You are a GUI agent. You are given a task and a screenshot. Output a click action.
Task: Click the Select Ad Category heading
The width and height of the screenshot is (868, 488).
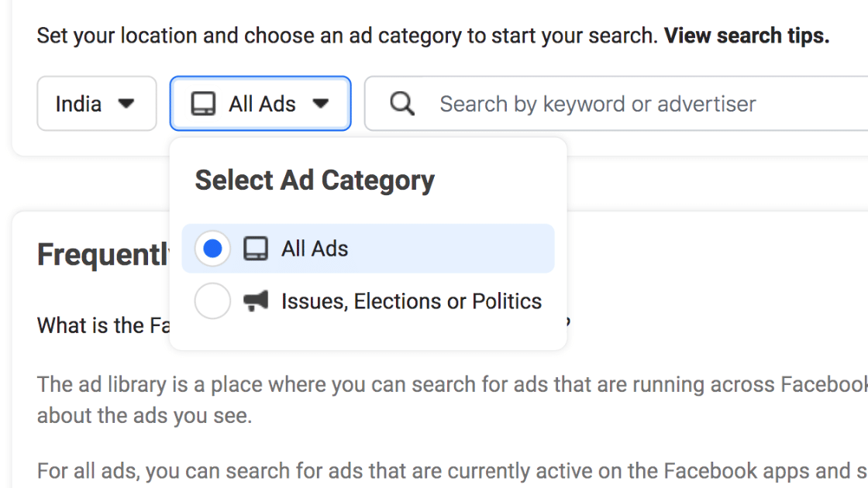314,180
